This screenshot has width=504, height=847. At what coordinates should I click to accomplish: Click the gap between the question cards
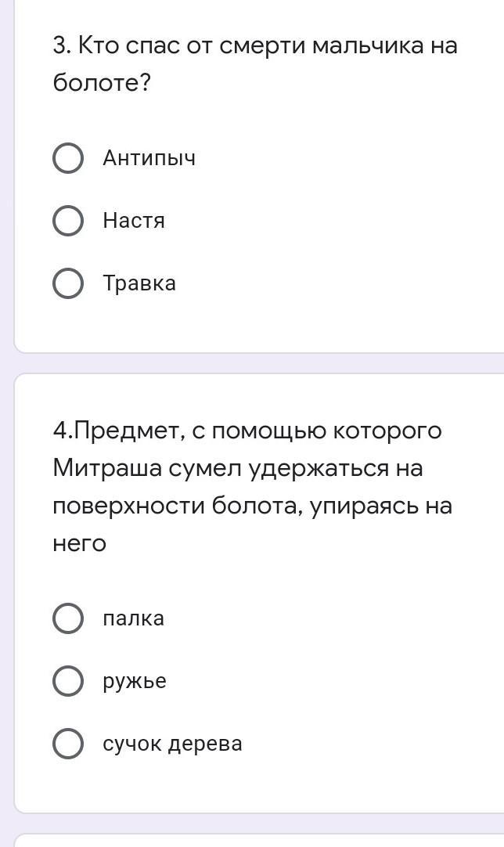[x=258, y=363]
